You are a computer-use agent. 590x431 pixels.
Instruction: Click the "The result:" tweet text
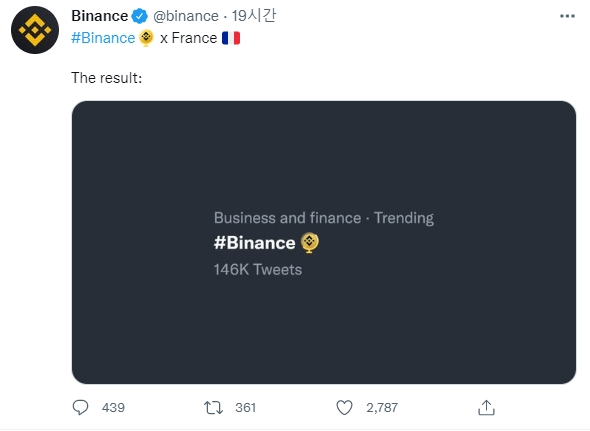(106, 78)
